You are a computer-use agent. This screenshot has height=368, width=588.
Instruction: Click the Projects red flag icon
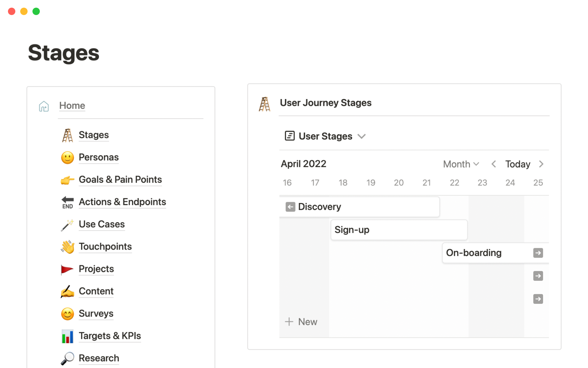pos(67,269)
